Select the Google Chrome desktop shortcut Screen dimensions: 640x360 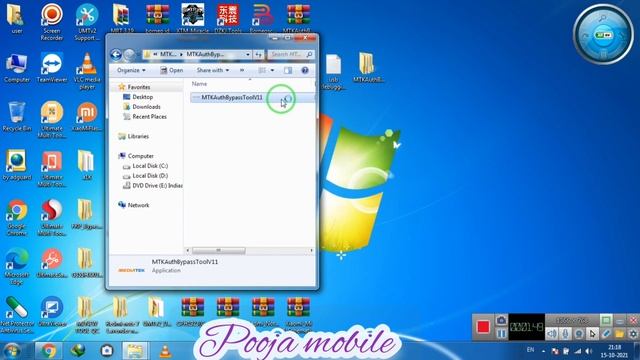17,217
